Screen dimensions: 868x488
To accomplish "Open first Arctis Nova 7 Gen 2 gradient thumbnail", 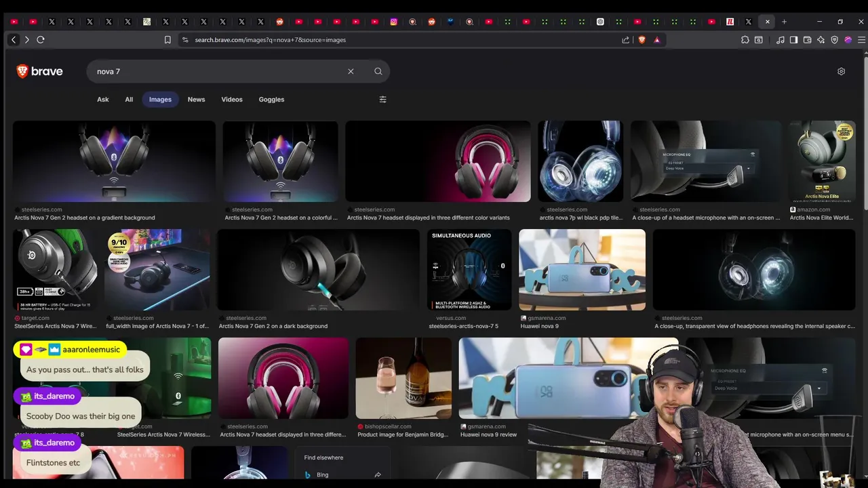I will click(114, 161).
